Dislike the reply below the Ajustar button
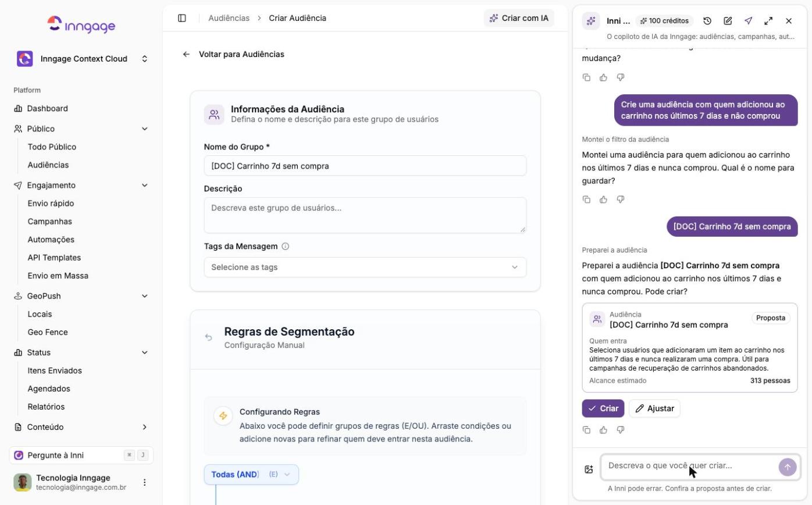This screenshot has width=812, height=505. click(620, 430)
